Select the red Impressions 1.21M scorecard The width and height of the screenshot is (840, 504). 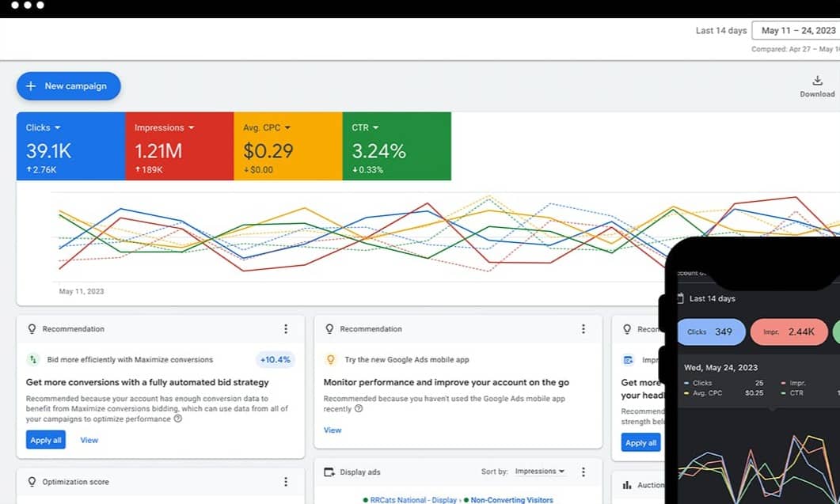(180, 146)
